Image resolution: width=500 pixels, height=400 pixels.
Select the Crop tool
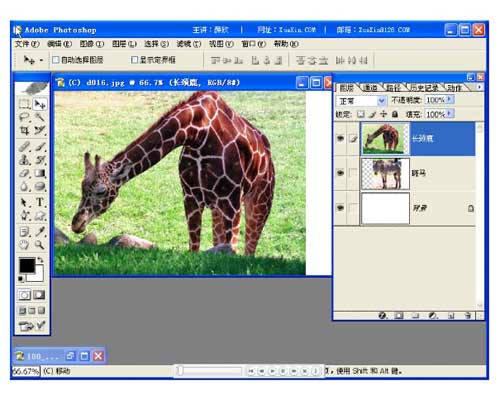[25, 130]
